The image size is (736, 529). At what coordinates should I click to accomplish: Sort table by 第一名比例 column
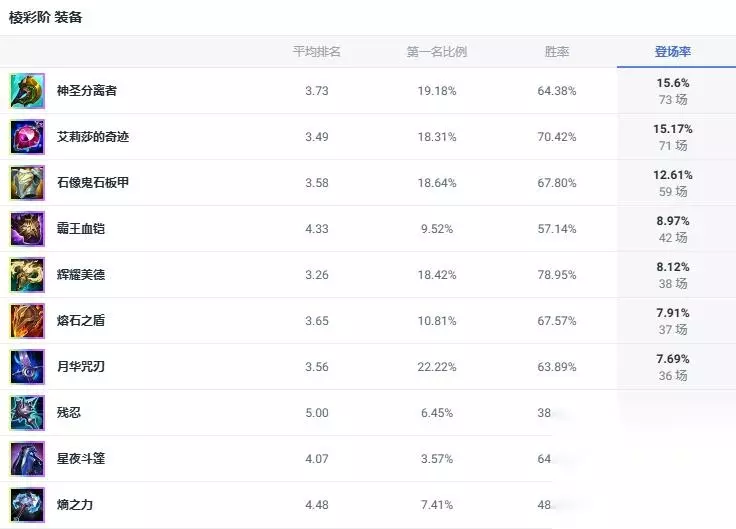(437, 52)
